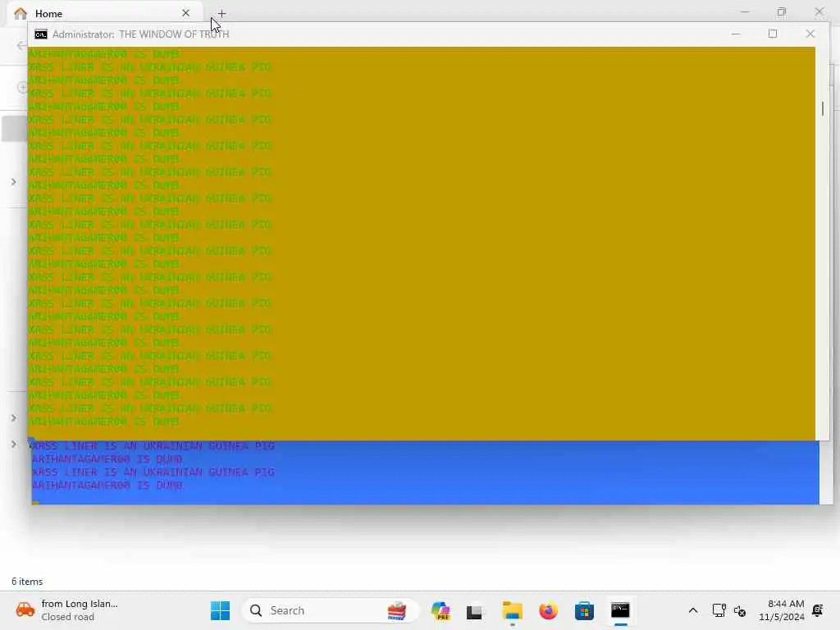Viewport: 840px width, 630px height.
Task: Click the taskbar Search box
Action: pyautogui.click(x=330, y=610)
